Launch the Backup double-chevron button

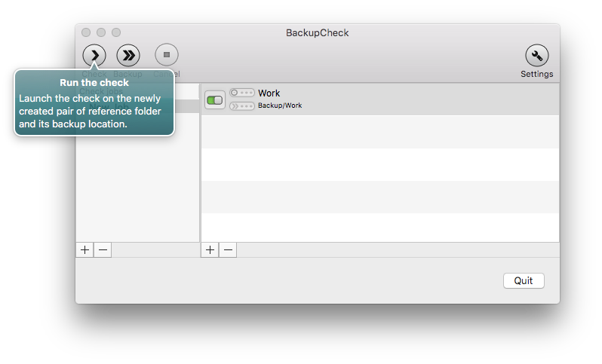pos(128,55)
